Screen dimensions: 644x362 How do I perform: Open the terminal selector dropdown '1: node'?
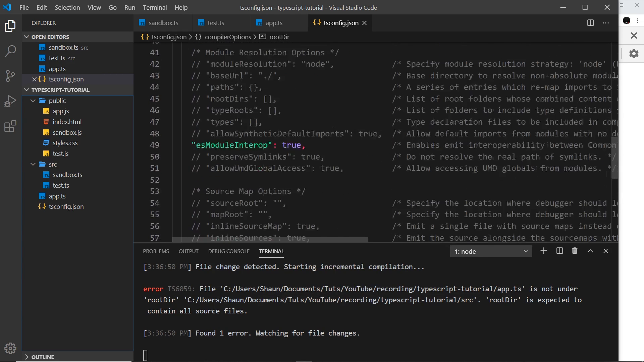491,251
